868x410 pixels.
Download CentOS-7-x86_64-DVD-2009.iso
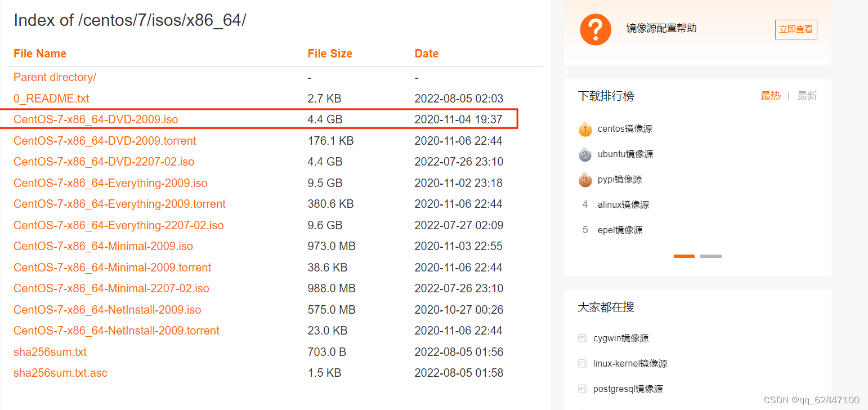click(x=96, y=119)
